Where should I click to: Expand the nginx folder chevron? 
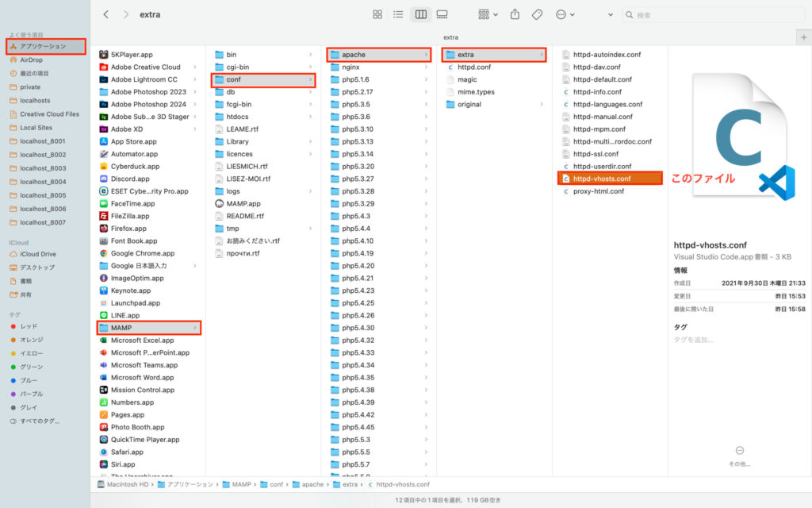click(x=426, y=67)
